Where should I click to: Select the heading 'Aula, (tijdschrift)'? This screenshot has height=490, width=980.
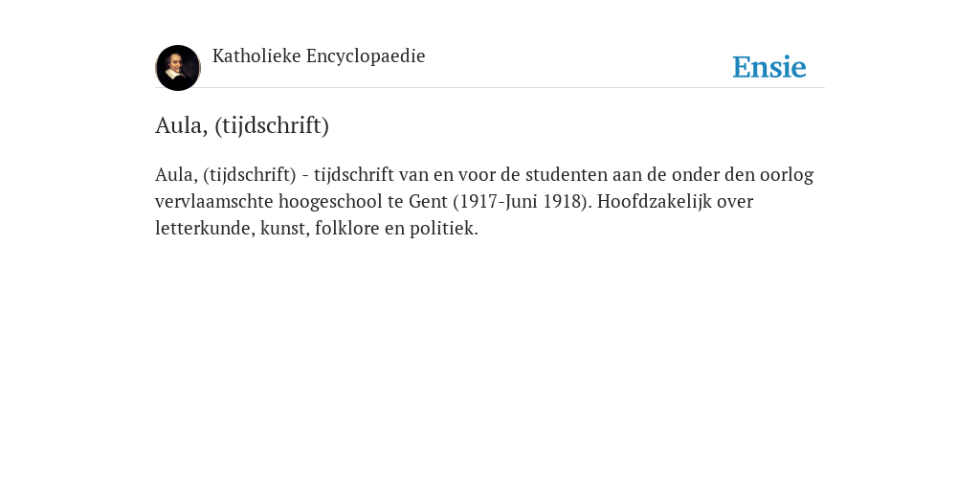point(242,125)
